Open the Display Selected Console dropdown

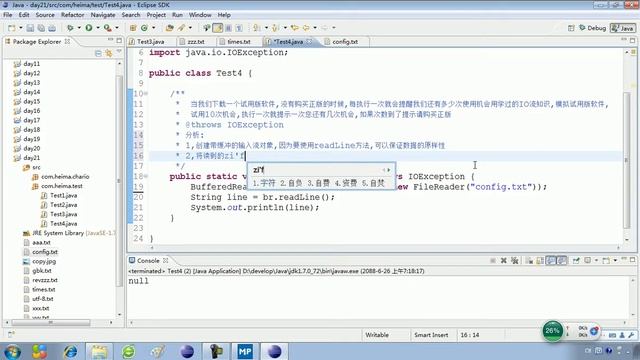[596, 260]
